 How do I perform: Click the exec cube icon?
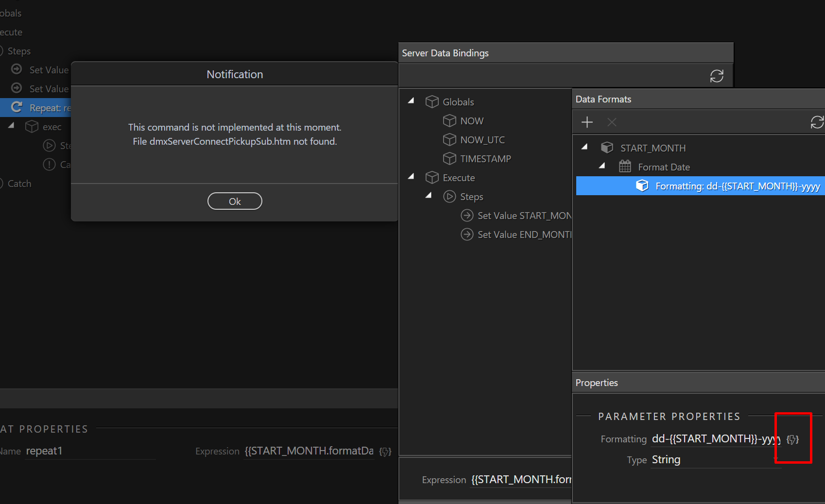point(32,127)
